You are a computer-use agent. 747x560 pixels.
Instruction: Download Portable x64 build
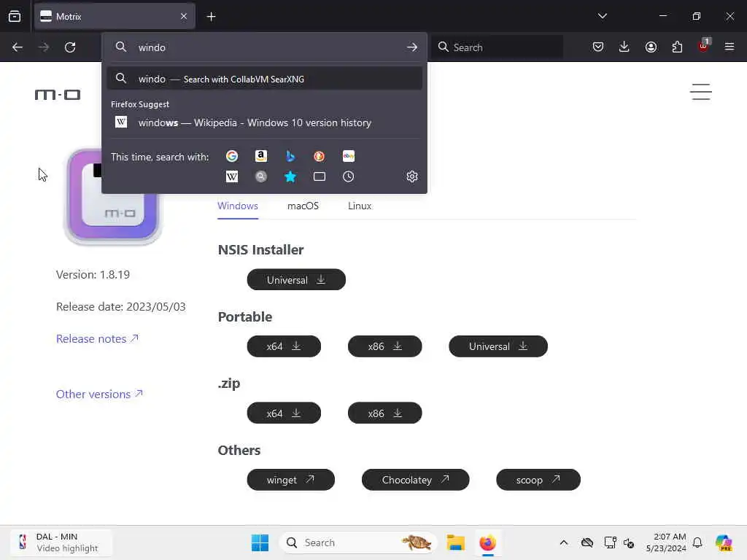click(284, 346)
